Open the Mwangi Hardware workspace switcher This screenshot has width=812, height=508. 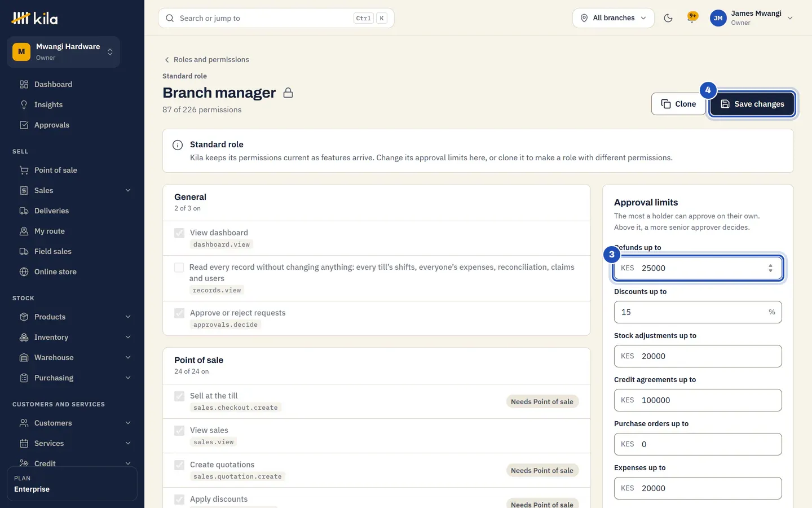click(63, 52)
